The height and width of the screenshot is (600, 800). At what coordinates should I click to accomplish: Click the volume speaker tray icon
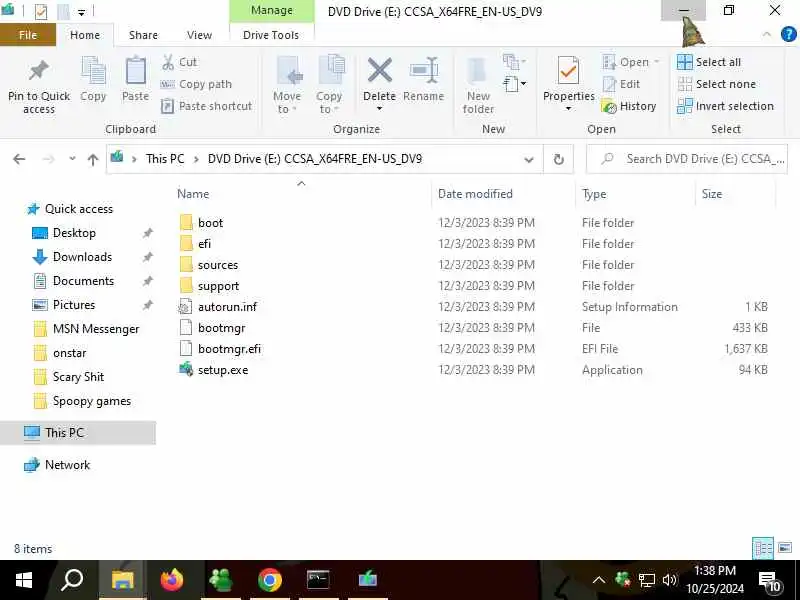[669, 580]
